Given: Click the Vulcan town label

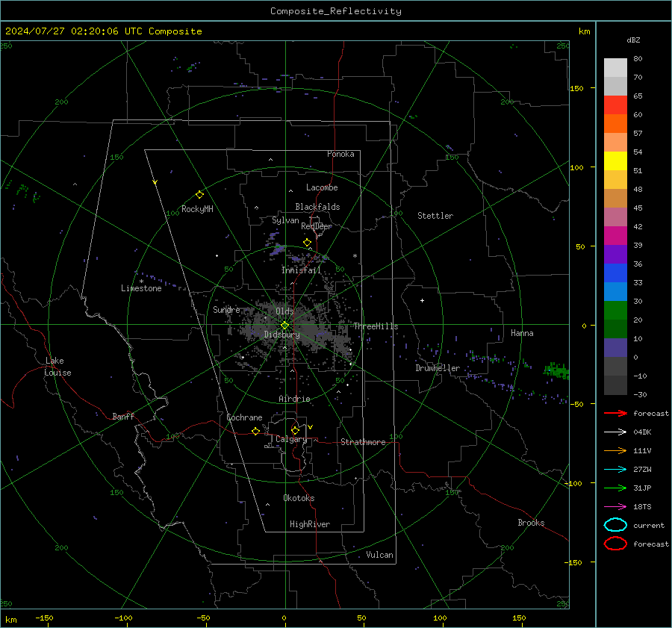Looking at the screenshot, I should [379, 555].
